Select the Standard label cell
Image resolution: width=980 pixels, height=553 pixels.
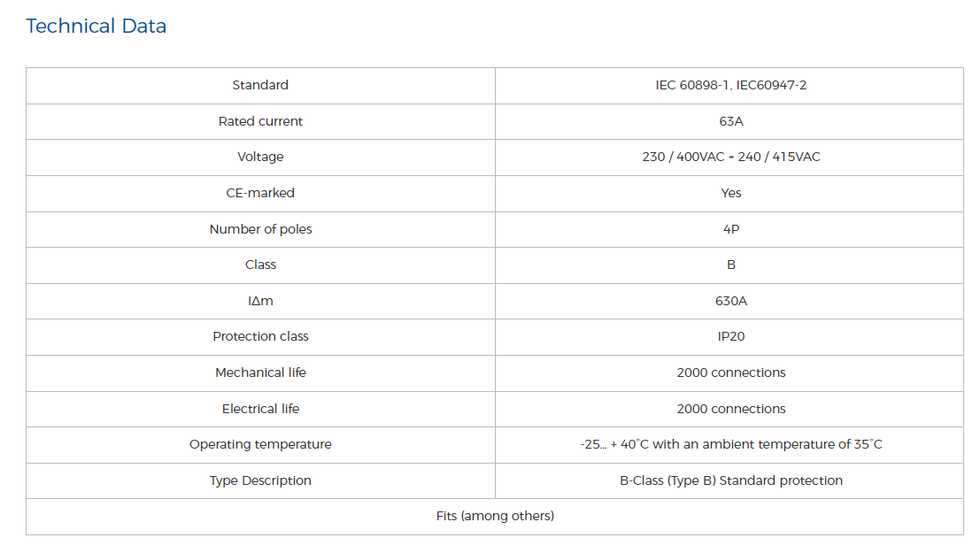click(x=260, y=86)
